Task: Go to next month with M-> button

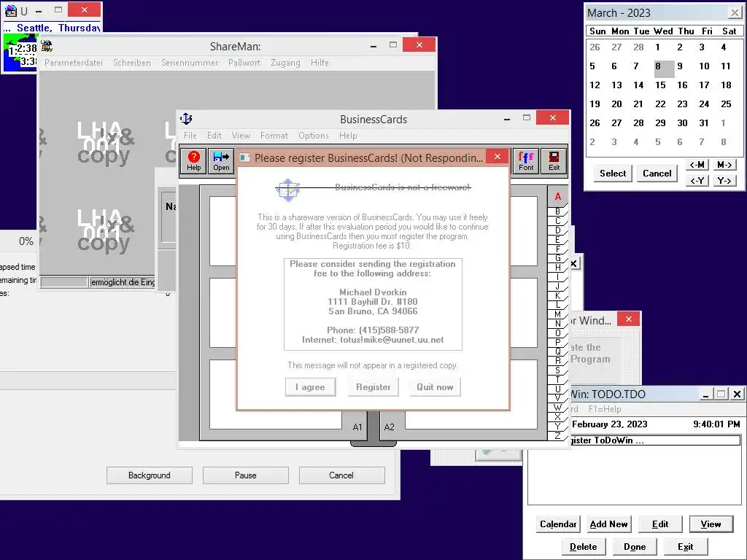Action: pos(724,165)
